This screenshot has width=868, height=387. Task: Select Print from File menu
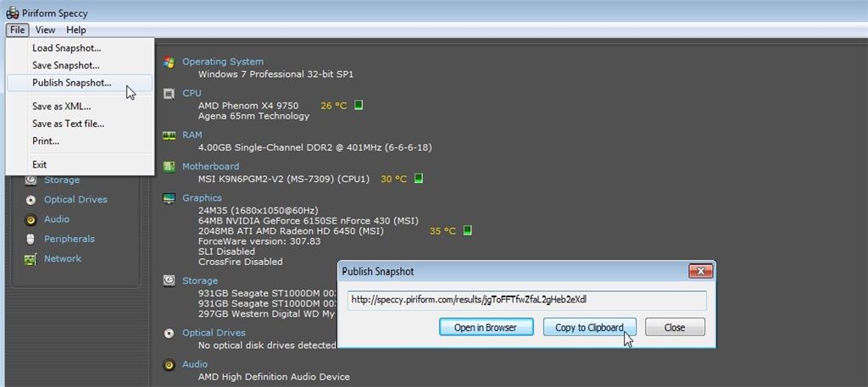80,141
